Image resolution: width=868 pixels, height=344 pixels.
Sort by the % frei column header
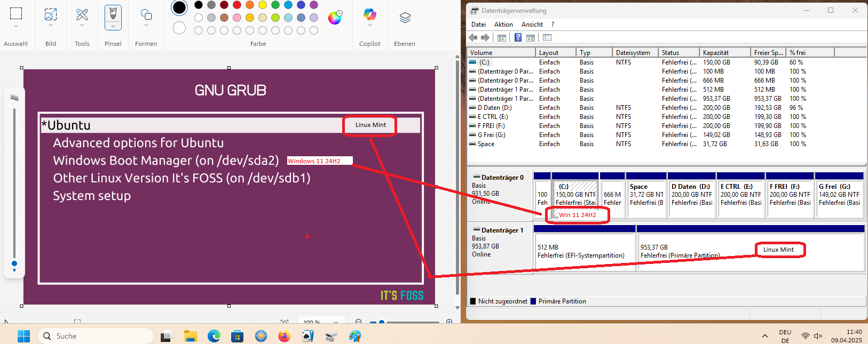tap(810, 52)
